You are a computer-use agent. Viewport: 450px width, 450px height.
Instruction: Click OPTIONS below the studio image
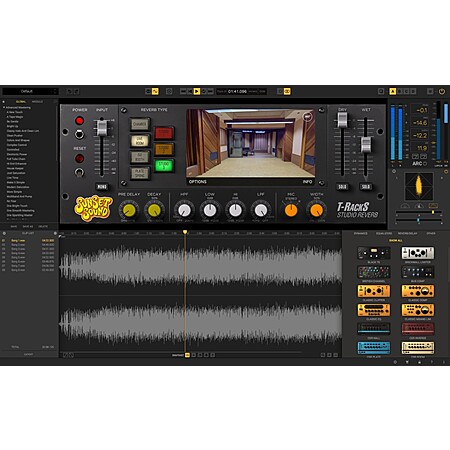(x=198, y=182)
